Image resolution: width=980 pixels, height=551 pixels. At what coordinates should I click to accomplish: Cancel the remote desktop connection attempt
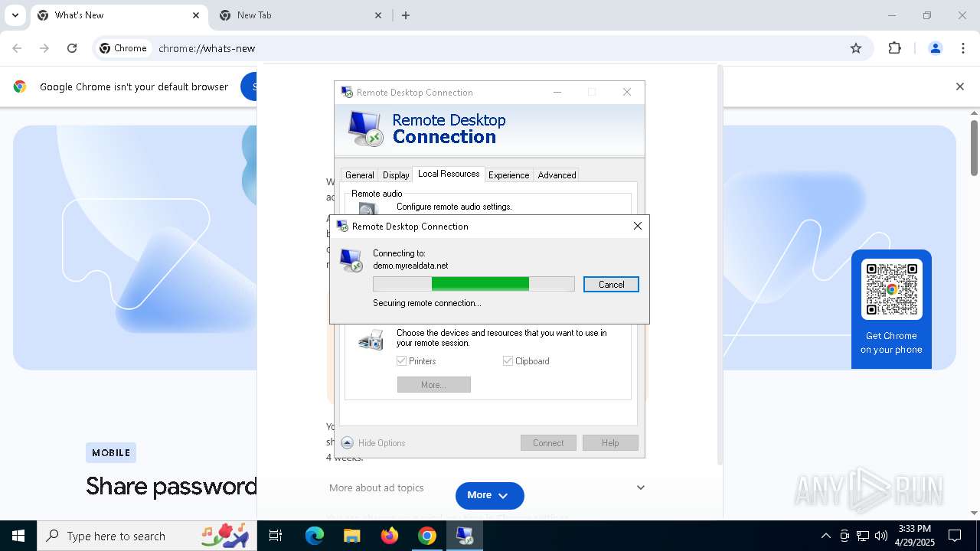pyautogui.click(x=611, y=284)
